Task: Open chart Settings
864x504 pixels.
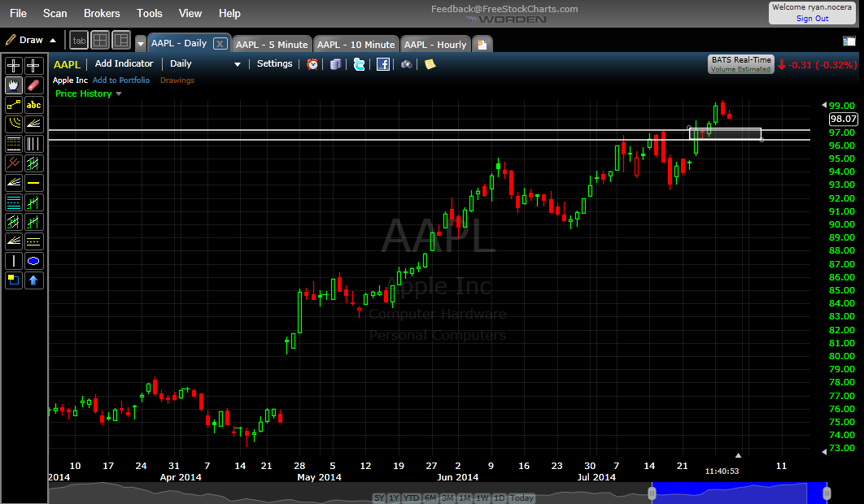Action: point(274,64)
